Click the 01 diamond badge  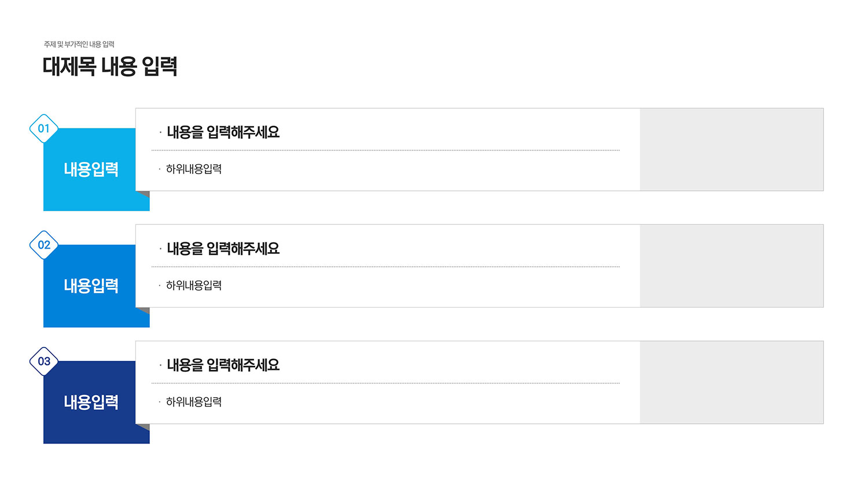point(44,128)
